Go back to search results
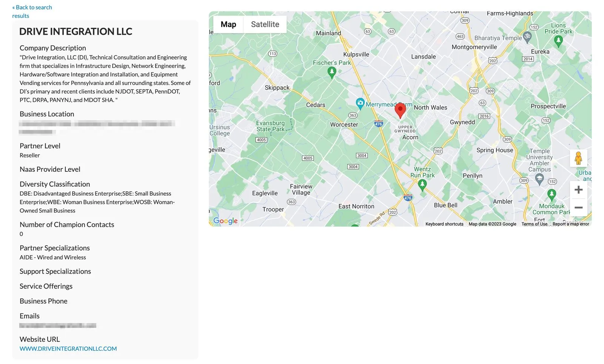Screen dimensions: 604x364 tap(32, 11)
